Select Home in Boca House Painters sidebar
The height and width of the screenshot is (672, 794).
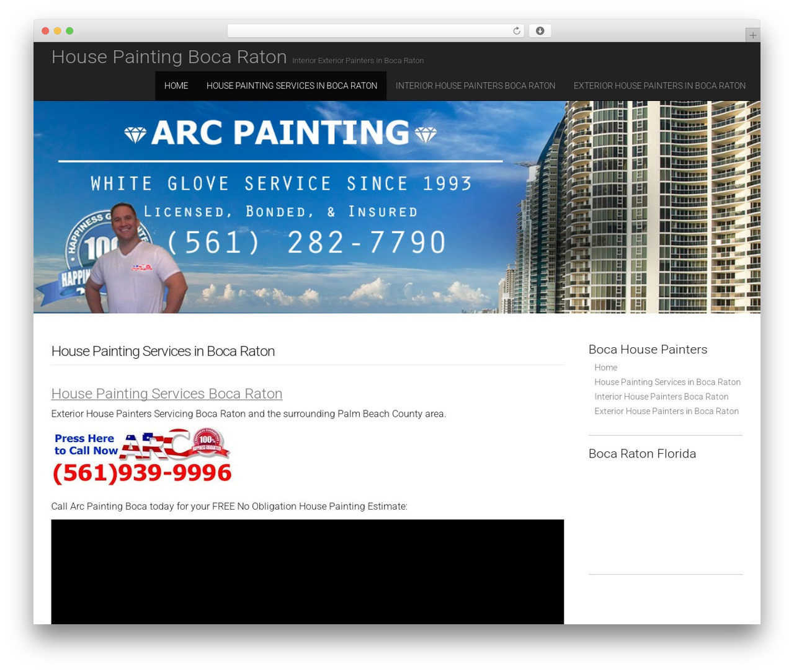pos(606,368)
